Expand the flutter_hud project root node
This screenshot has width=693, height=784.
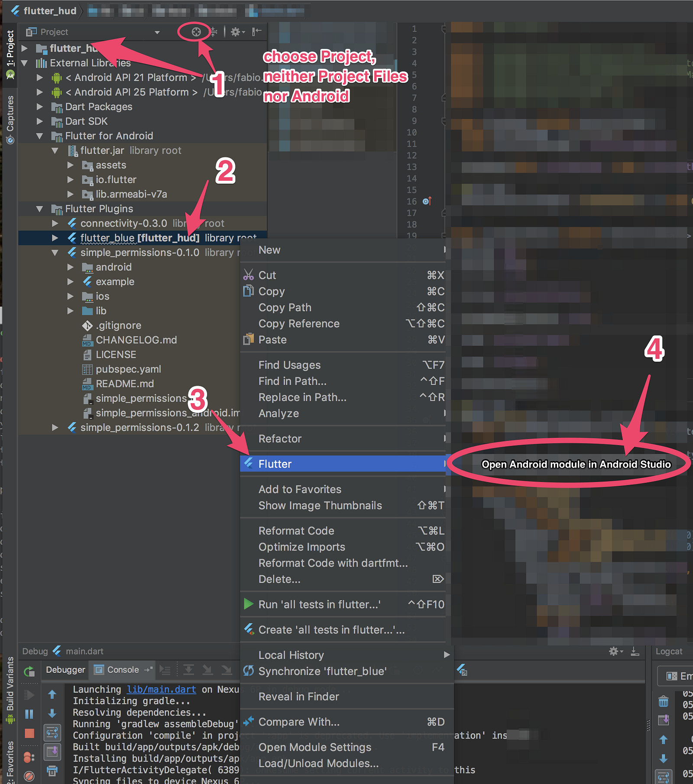[25, 48]
